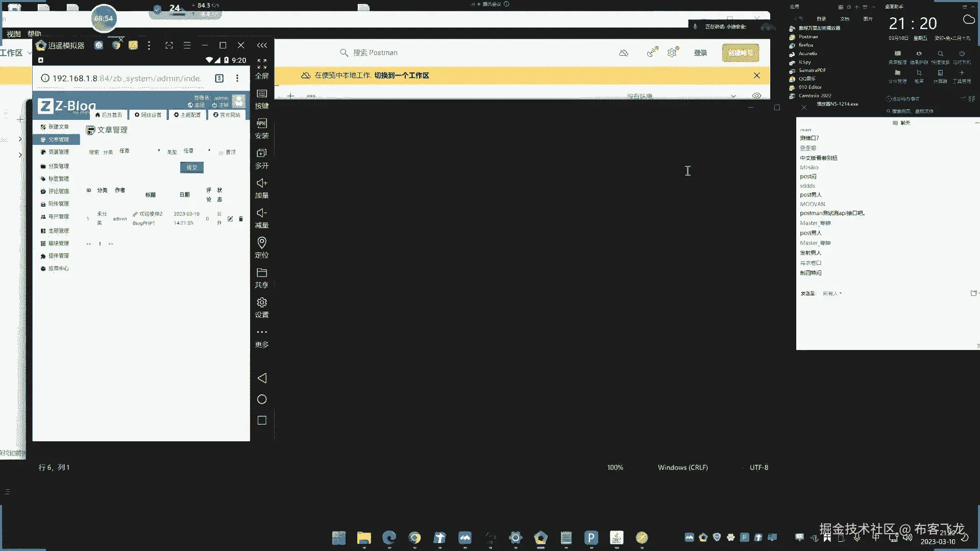
Task: Click the edit icon for article row 1
Action: click(x=230, y=219)
